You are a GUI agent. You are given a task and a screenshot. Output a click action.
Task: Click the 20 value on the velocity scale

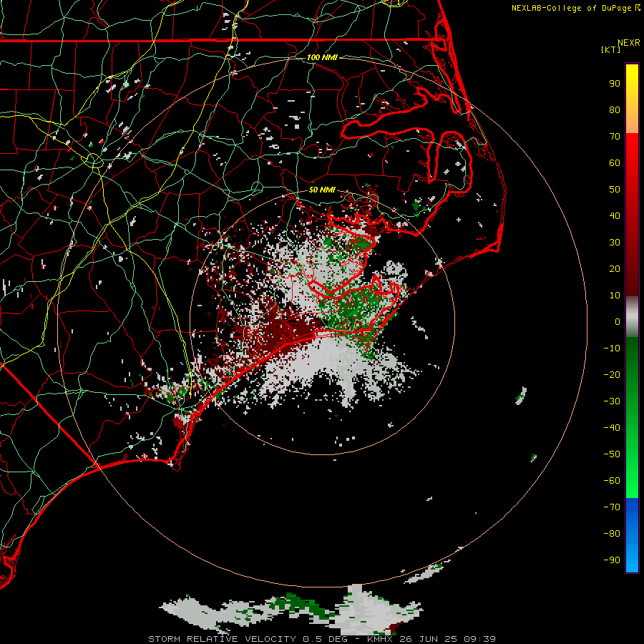click(615, 268)
